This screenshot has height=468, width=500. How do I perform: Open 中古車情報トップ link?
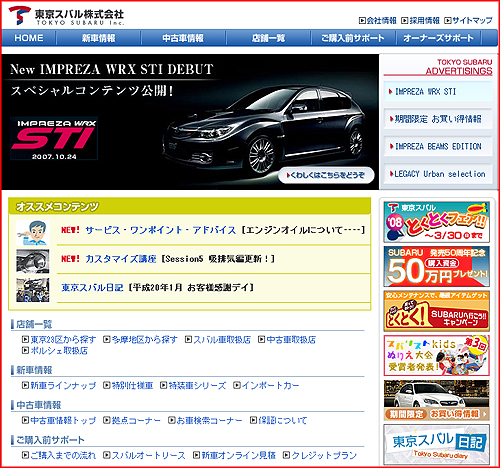pyautogui.click(x=59, y=420)
